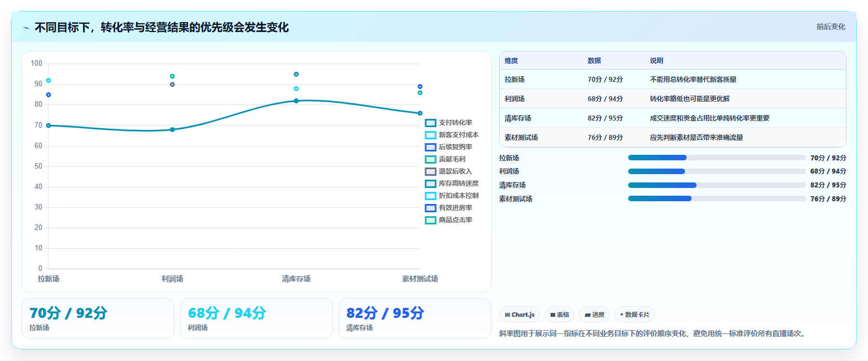The width and height of the screenshot is (868, 361).
Task: Click the header title 不同目标下 转化率与经营结果
Action: coord(161,28)
